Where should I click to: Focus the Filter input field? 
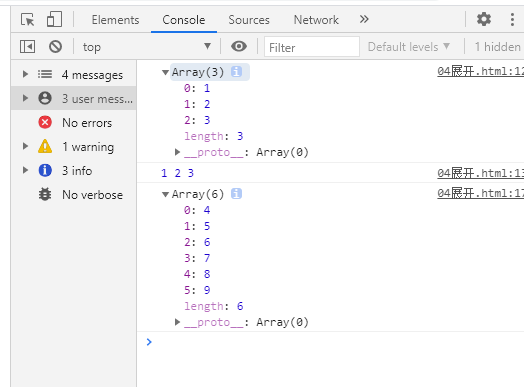point(312,47)
